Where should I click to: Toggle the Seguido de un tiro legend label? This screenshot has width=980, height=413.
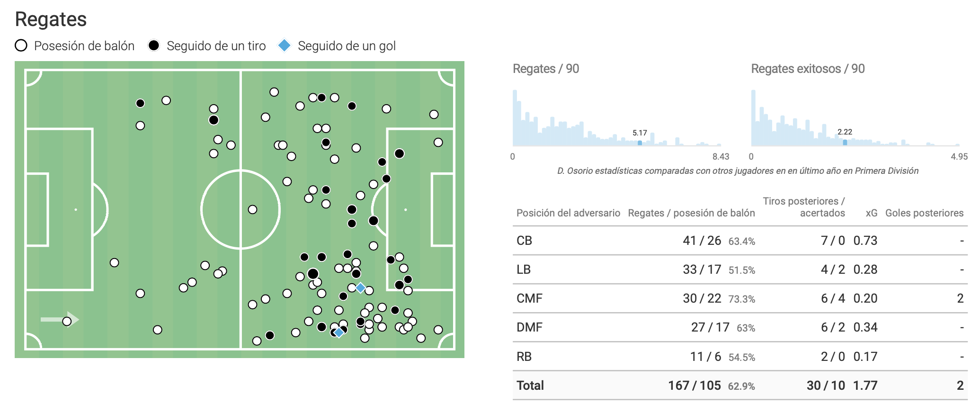click(x=216, y=46)
